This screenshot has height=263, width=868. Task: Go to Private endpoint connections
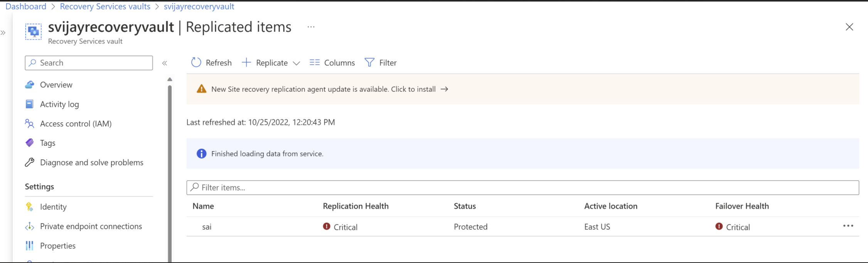point(91,226)
